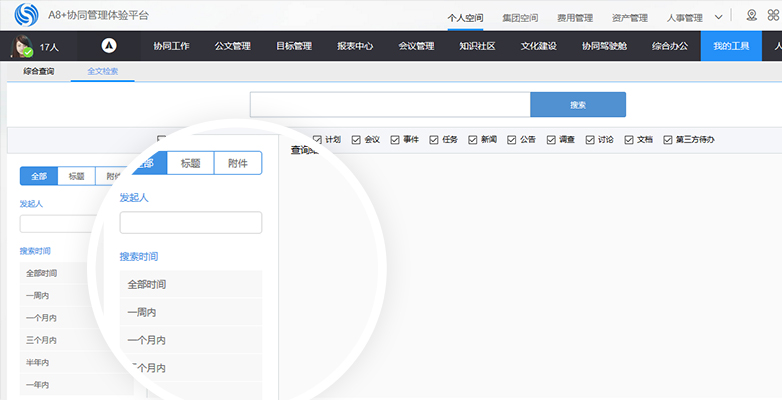This screenshot has width=782, height=400.
Task: Go to the 知识社区 menu item
Action: click(477, 46)
